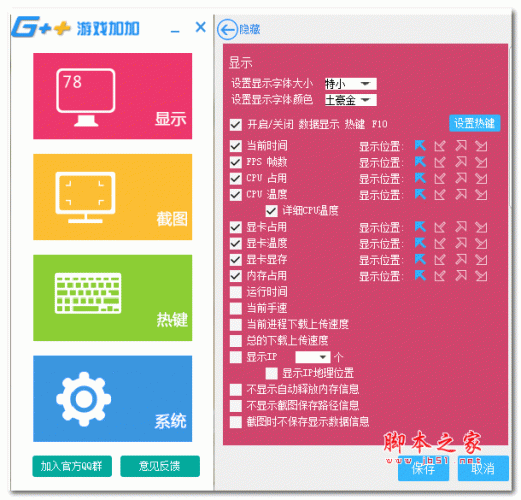Enable 当前进程下载上传速度 checkbox
Image resolution: width=521 pixels, height=500 pixels.
236,324
